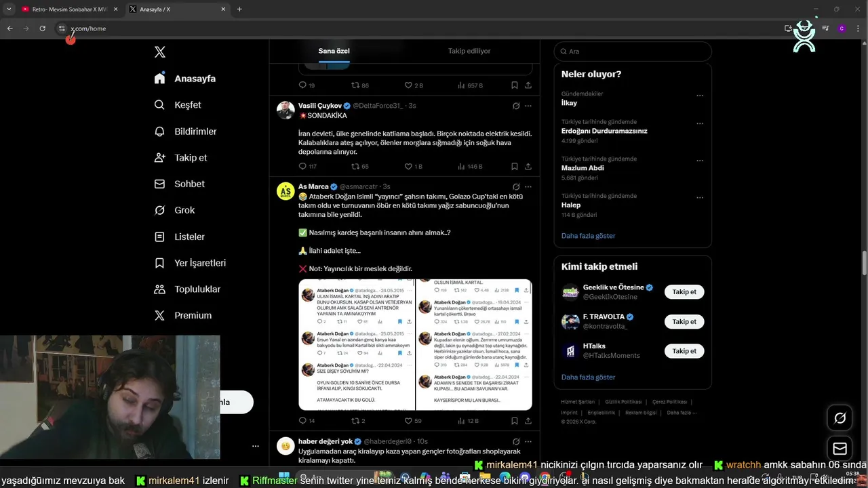Open Premium page
Screen dimensions: 868x488
pos(182,315)
